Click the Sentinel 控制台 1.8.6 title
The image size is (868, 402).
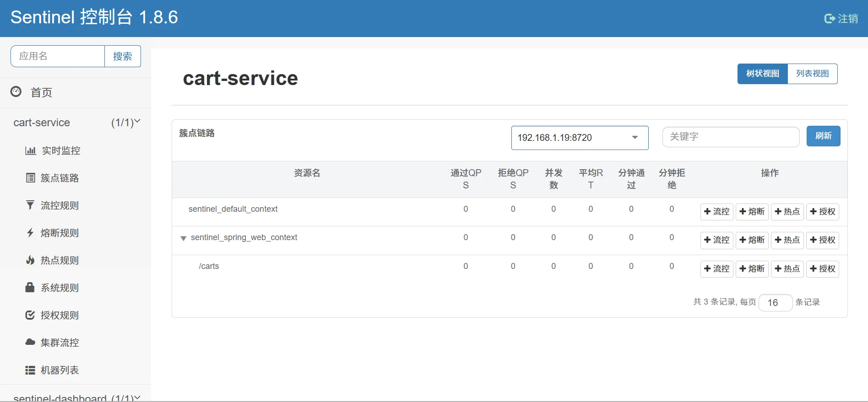pos(94,17)
